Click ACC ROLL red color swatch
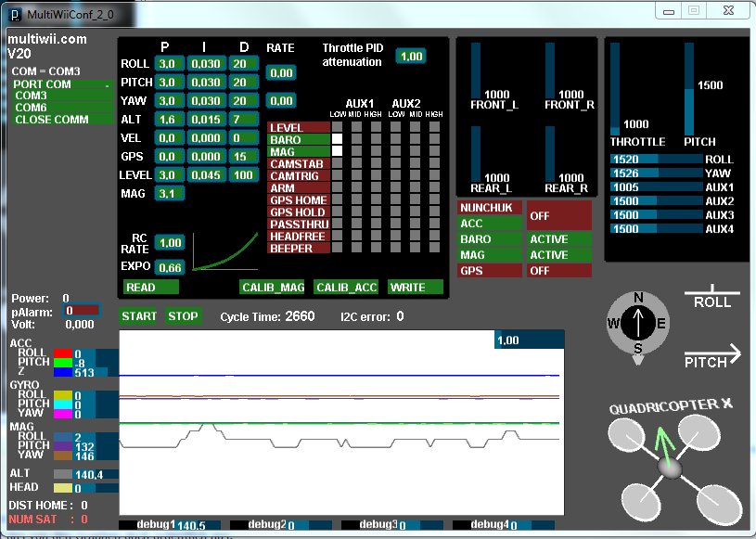 [63, 353]
